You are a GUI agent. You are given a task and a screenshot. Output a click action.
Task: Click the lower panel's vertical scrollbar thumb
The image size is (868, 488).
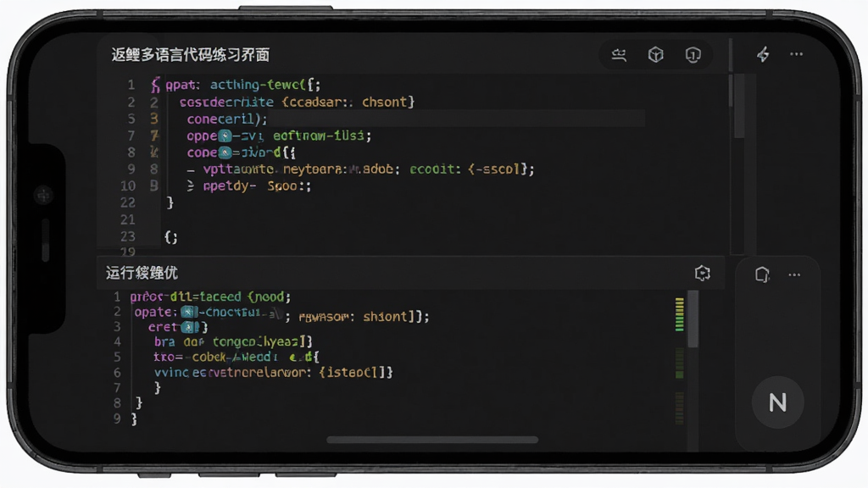[693, 319]
